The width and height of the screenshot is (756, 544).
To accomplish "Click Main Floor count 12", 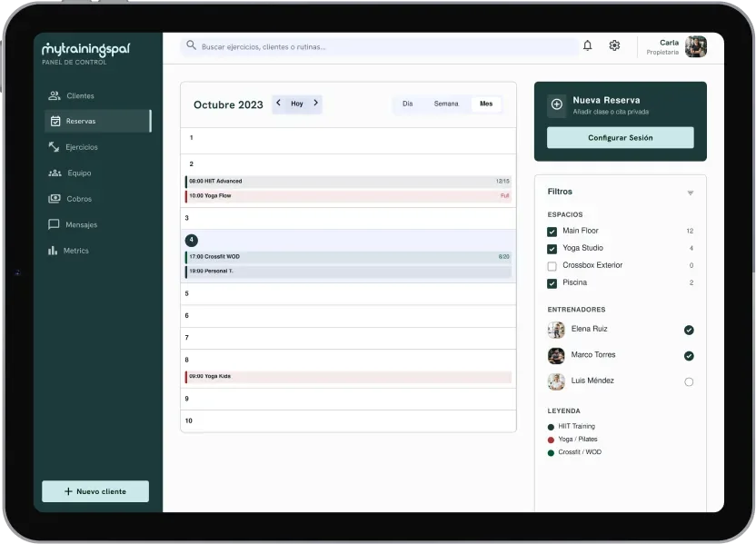I will [690, 232].
